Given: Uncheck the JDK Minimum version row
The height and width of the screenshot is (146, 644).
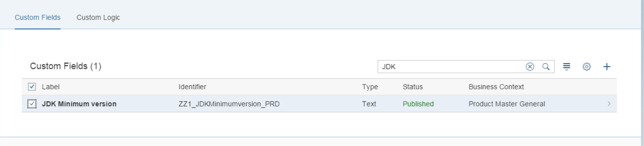Looking at the screenshot, I should click(x=32, y=104).
